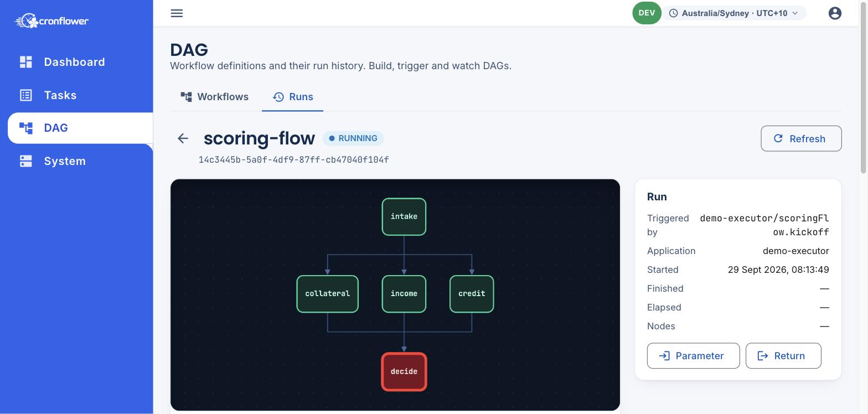This screenshot has width=868, height=414.
Task: Select the intake node in graph
Action: tap(404, 217)
